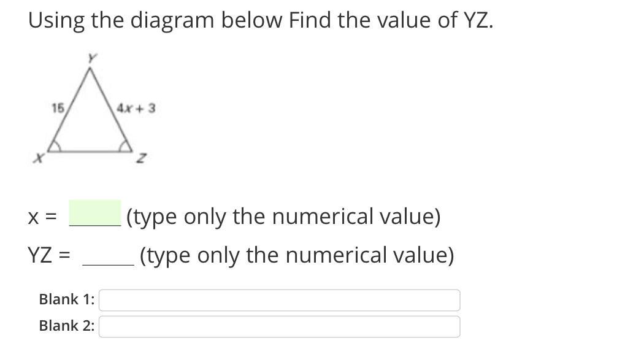Select the green highlighted blank after x =
The image size is (644, 362).
point(95,213)
